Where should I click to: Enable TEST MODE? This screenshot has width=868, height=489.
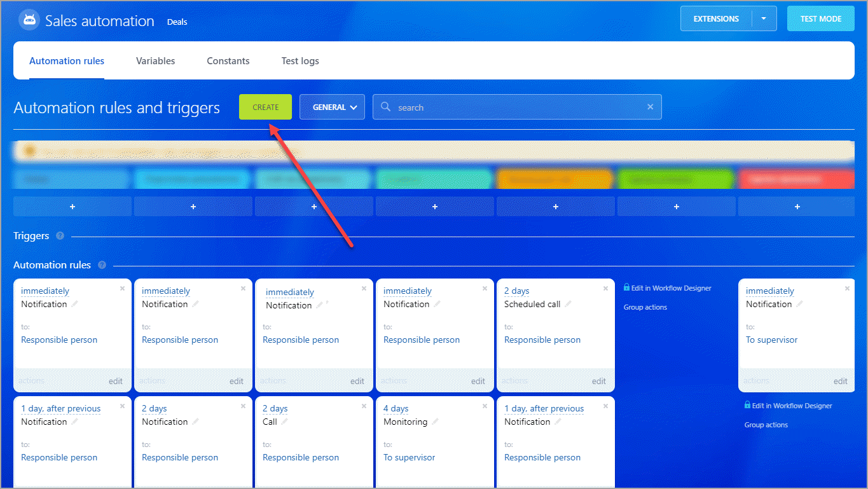click(820, 18)
